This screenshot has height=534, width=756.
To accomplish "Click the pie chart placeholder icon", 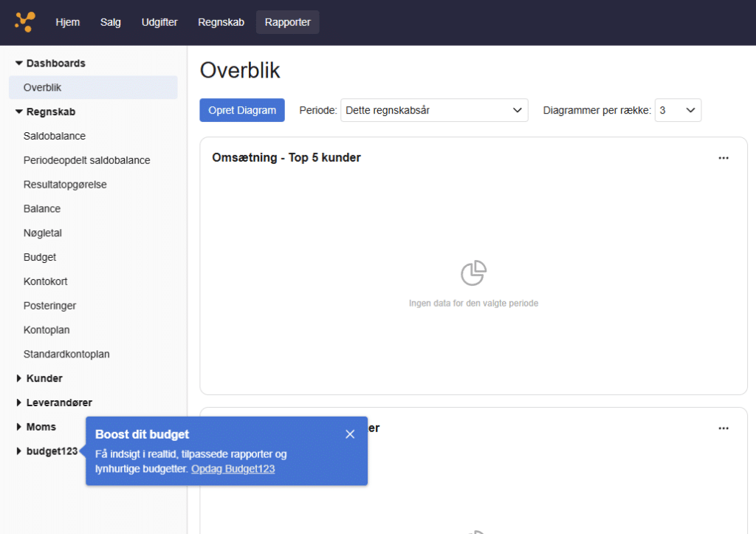I will (473, 273).
